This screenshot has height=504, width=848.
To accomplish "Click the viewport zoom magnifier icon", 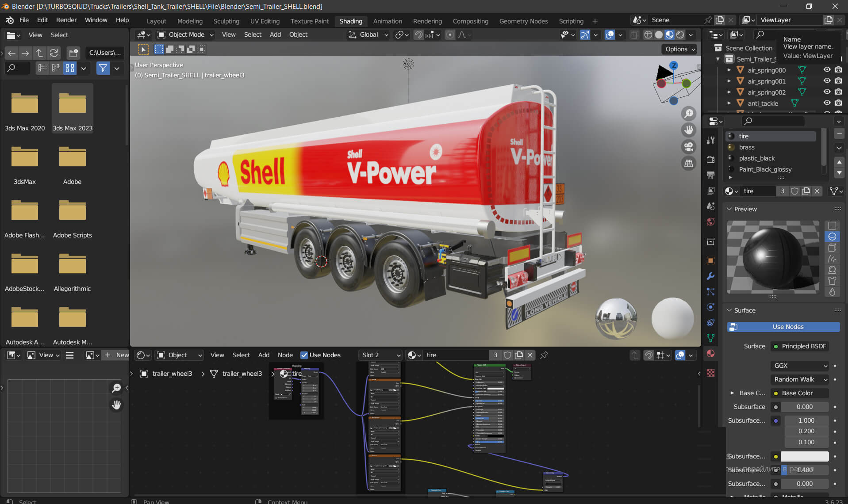I will point(689,114).
